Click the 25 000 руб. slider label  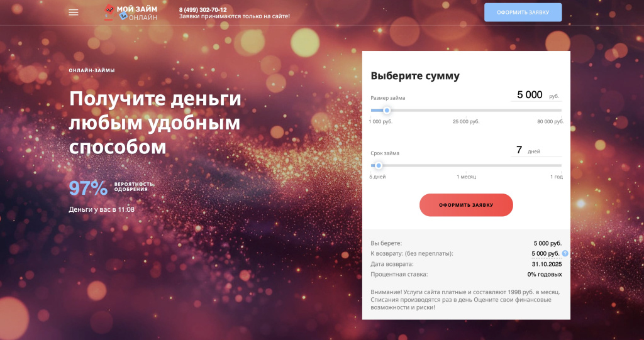tap(466, 121)
